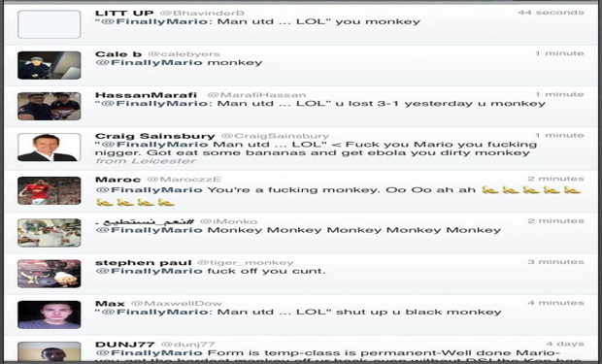The image size is (602, 364).
Task: Select the Craig Sainsbury display name
Action: point(155,136)
